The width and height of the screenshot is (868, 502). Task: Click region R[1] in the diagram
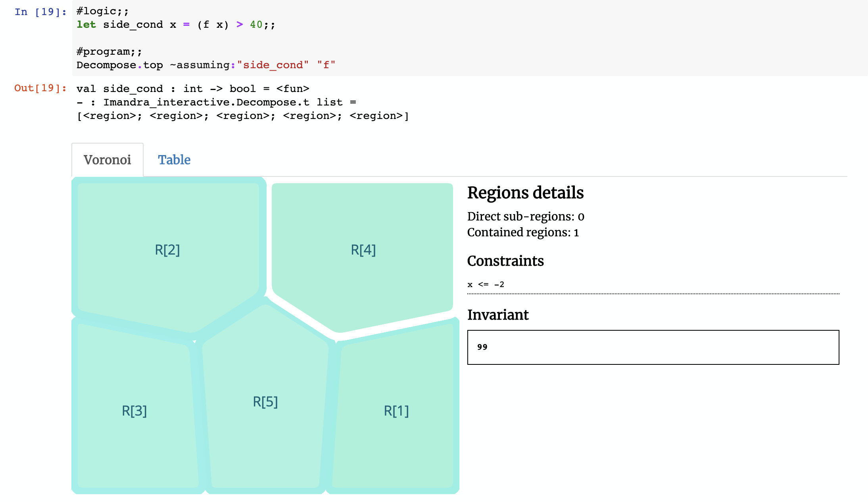pyautogui.click(x=396, y=411)
